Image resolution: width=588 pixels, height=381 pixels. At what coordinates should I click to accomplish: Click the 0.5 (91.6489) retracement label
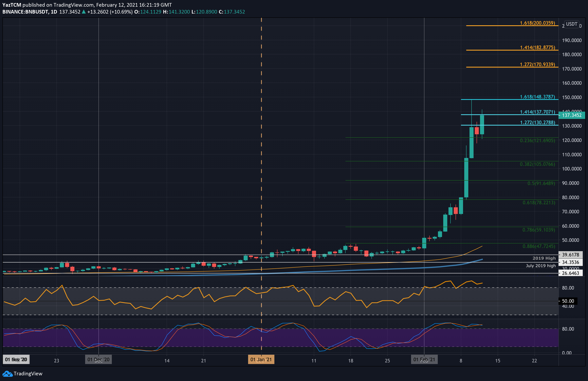coord(541,183)
